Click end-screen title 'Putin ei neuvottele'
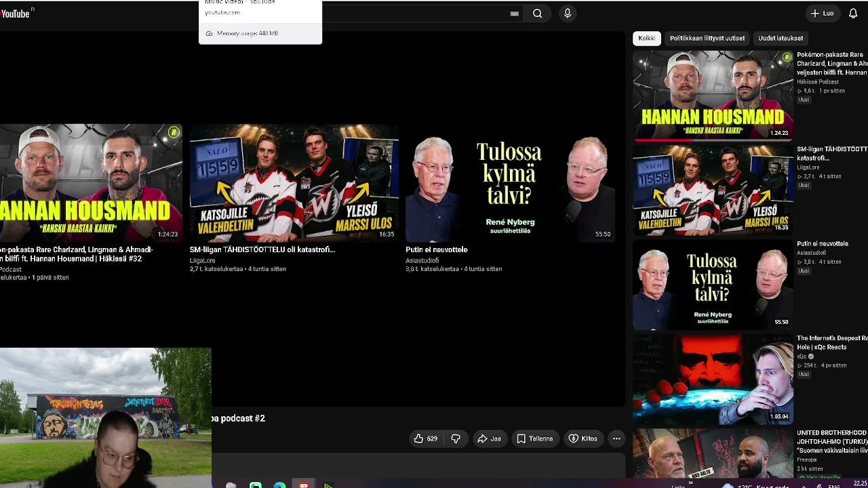Screen dimensions: 868x488 pyautogui.click(x=437, y=249)
